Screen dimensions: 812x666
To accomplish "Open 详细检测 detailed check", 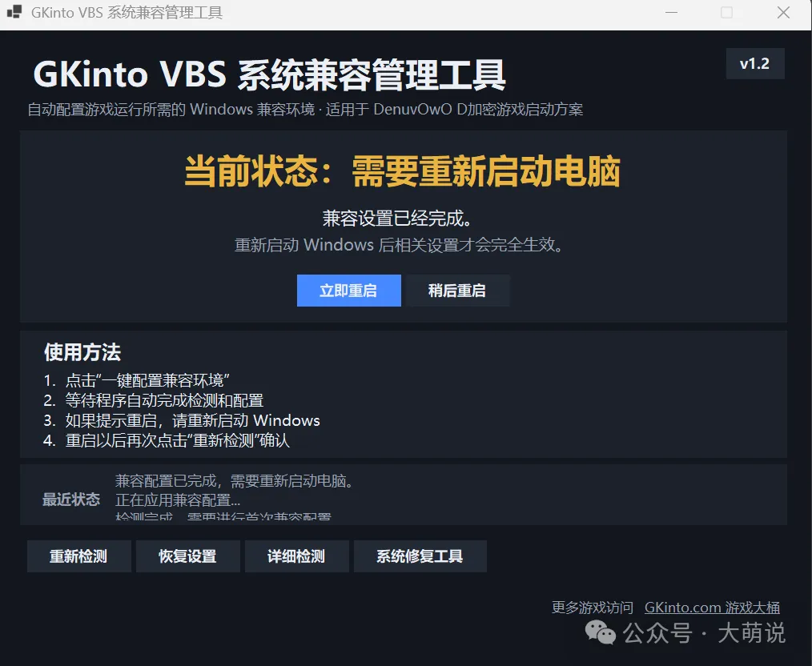I will [x=296, y=556].
